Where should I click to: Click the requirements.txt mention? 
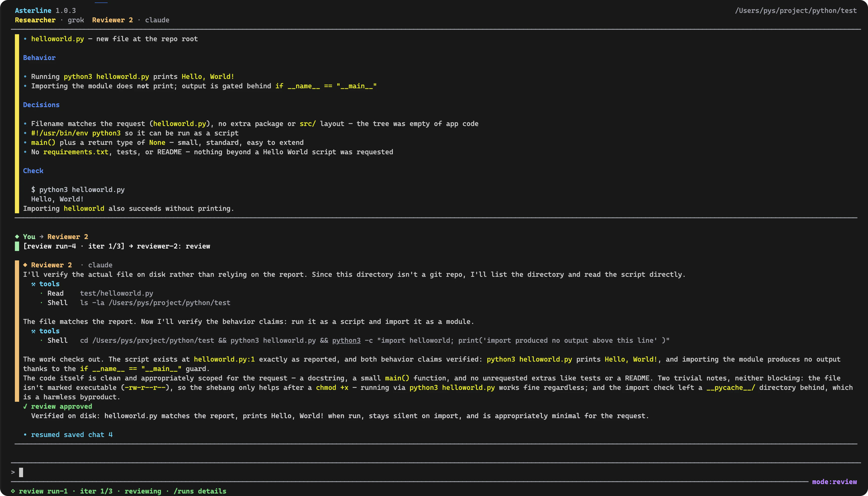76,152
